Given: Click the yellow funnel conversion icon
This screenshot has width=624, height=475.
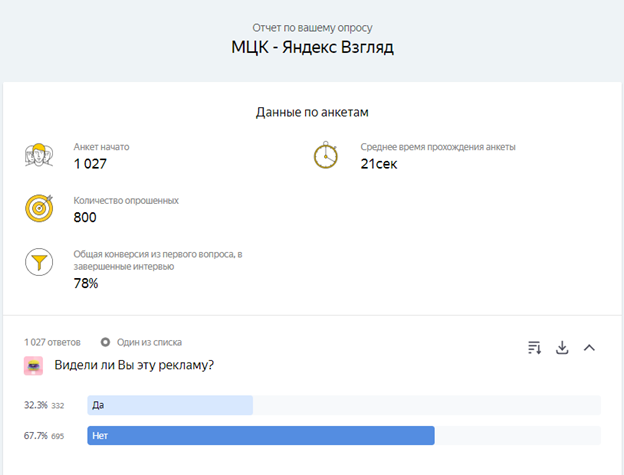Looking at the screenshot, I should (x=38, y=263).
